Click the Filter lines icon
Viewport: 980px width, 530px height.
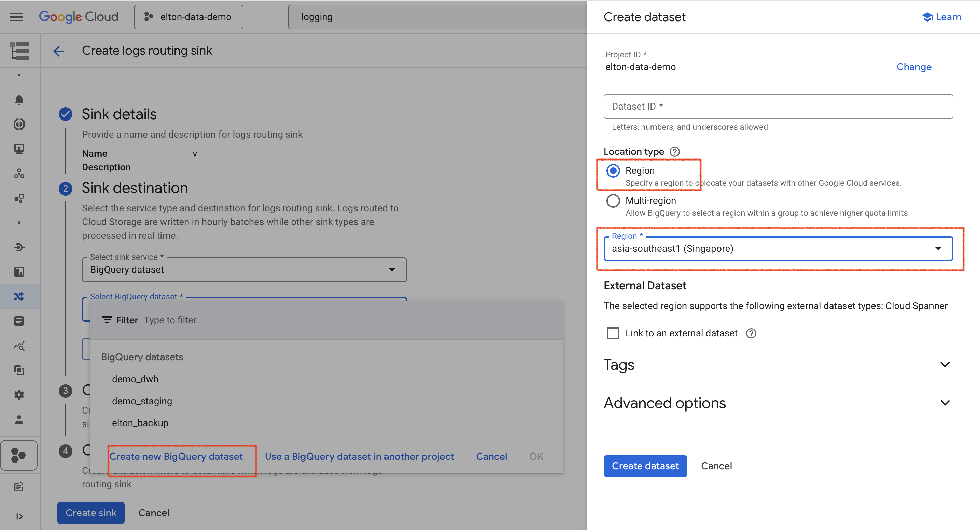point(107,320)
